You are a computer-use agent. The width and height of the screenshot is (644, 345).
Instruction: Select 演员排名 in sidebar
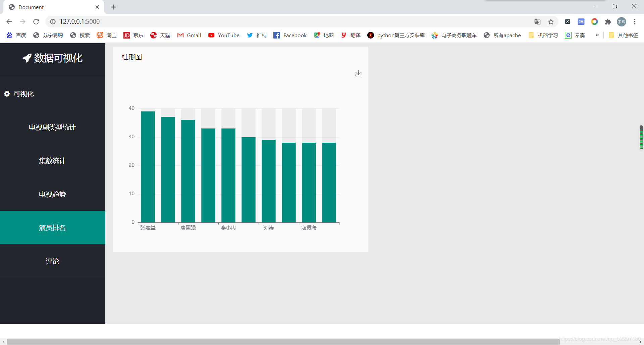coord(52,228)
